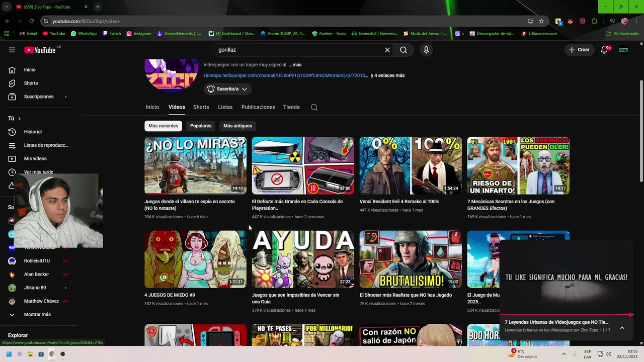The width and height of the screenshot is (644, 362).
Task: Expand channel description with ...más
Action: [x=295, y=65]
